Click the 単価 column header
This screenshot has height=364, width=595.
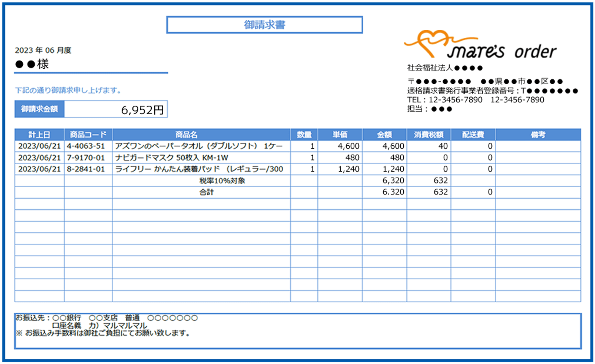point(340,135)
